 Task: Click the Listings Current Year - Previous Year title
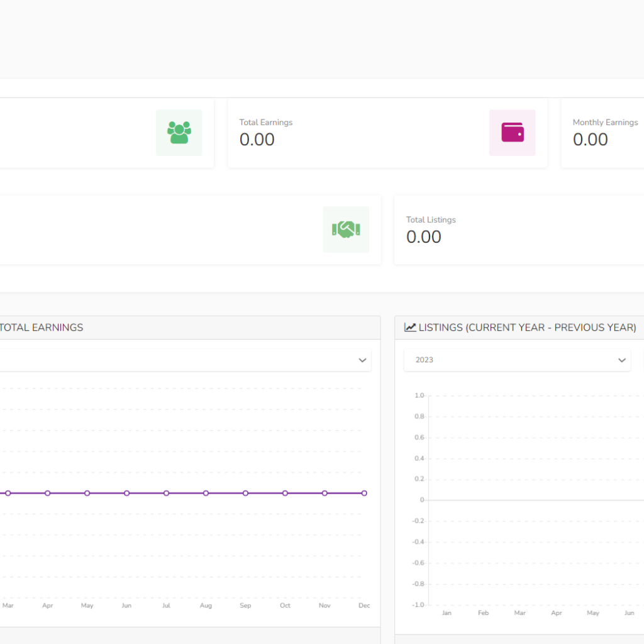(527, 327)
